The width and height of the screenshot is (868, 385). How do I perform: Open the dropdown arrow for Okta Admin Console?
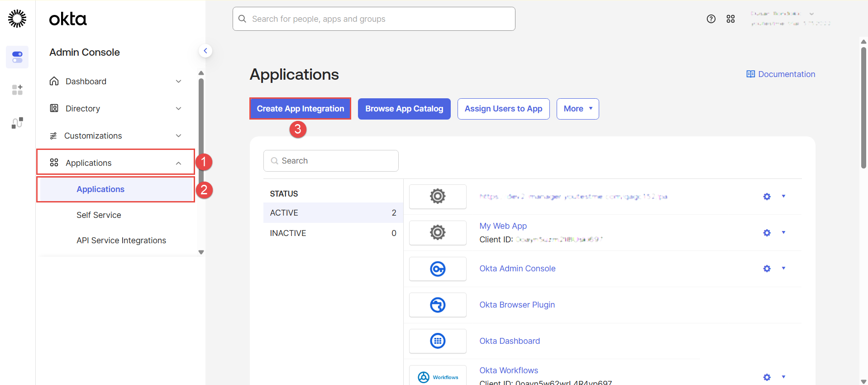click(783, 269)
